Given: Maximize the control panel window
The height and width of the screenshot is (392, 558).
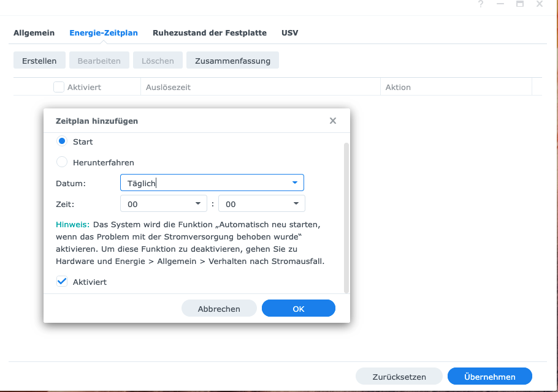Looking at the screenshot, I should coord(520,4).
